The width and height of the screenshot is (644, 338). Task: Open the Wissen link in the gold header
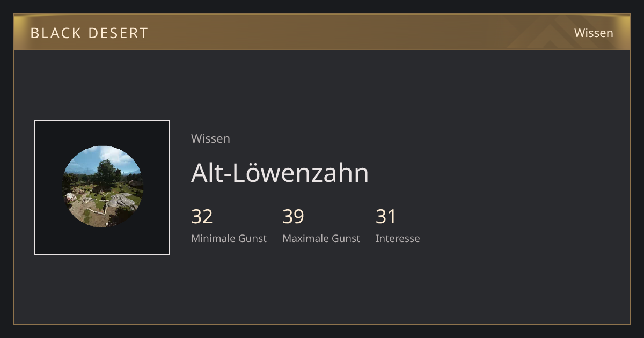[x=594, y=33]
